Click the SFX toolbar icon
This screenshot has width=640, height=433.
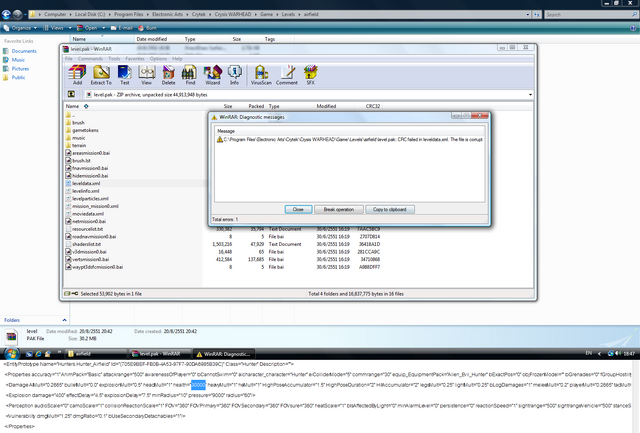click(310, 75)
